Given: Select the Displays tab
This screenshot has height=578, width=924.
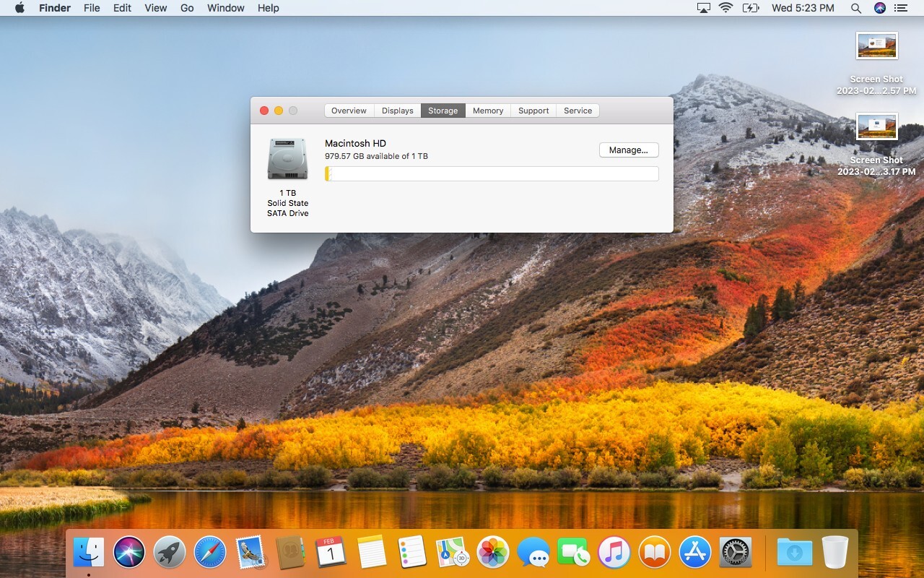Looking at the screenshot, I should pyautogui.click(x=398, y=111).
